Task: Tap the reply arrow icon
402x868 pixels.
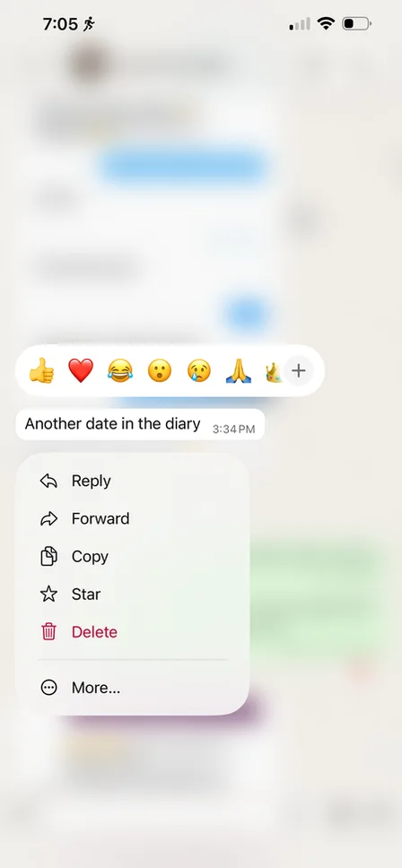Action: pyautogui.click(x=48, y=481)
